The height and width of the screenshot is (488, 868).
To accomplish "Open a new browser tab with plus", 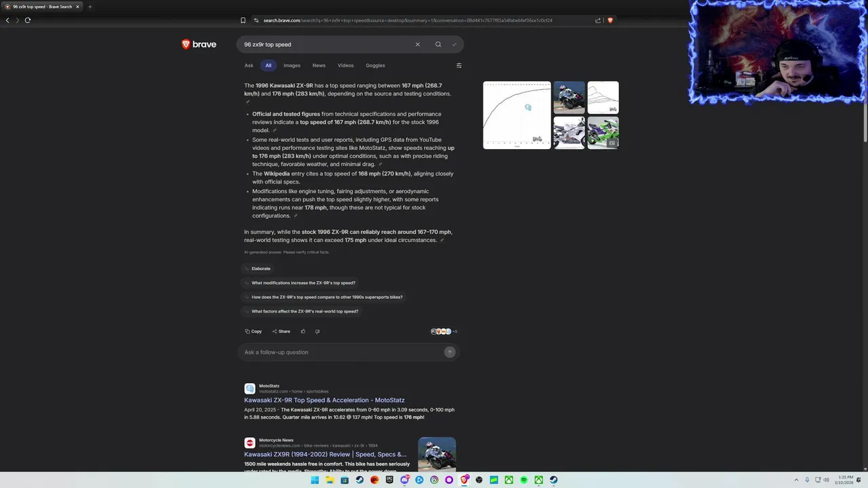I will pyautogui.click(x=90, y=7).
